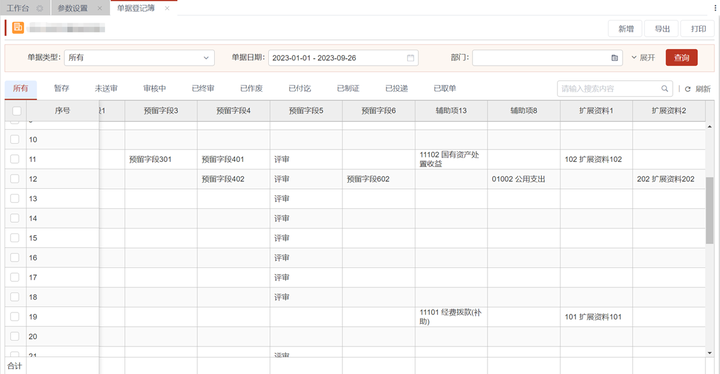Click the search magnifier icon
This screenshot has height=374, width=720.
coord(664,89)
